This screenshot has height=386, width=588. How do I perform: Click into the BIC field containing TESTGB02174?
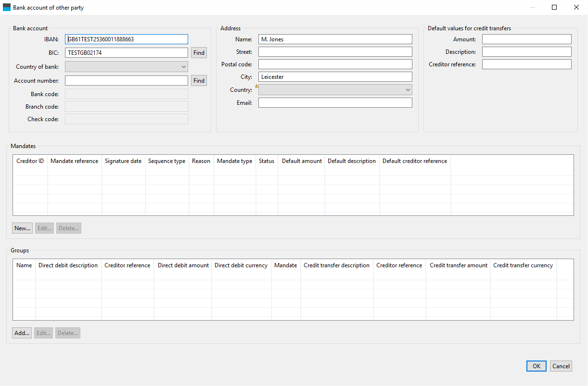click(127, 53)
